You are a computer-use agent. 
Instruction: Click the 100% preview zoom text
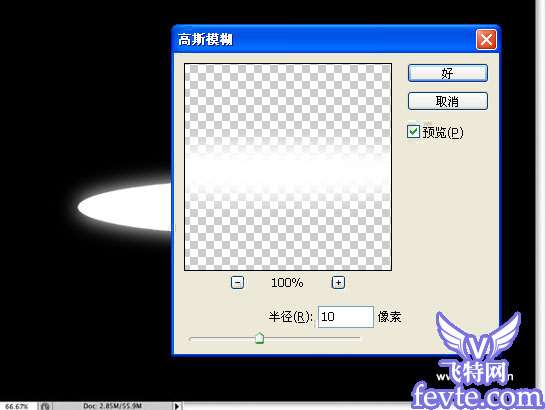click(x=287, y=282)
